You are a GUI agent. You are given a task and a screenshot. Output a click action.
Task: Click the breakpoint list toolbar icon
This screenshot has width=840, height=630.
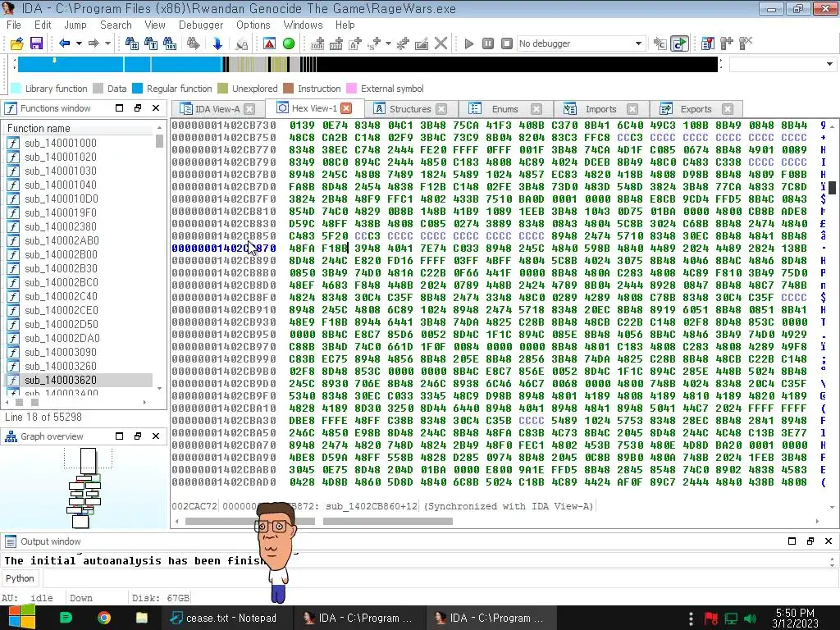708,43
